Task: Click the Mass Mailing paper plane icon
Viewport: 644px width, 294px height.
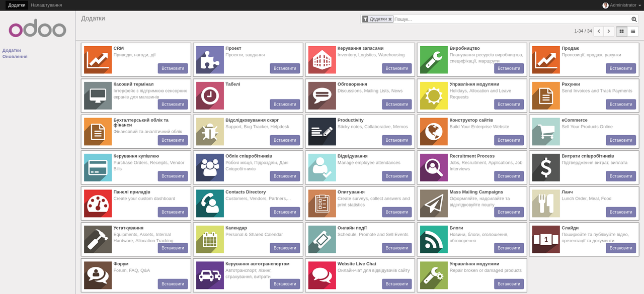Action: coord(434,204)
